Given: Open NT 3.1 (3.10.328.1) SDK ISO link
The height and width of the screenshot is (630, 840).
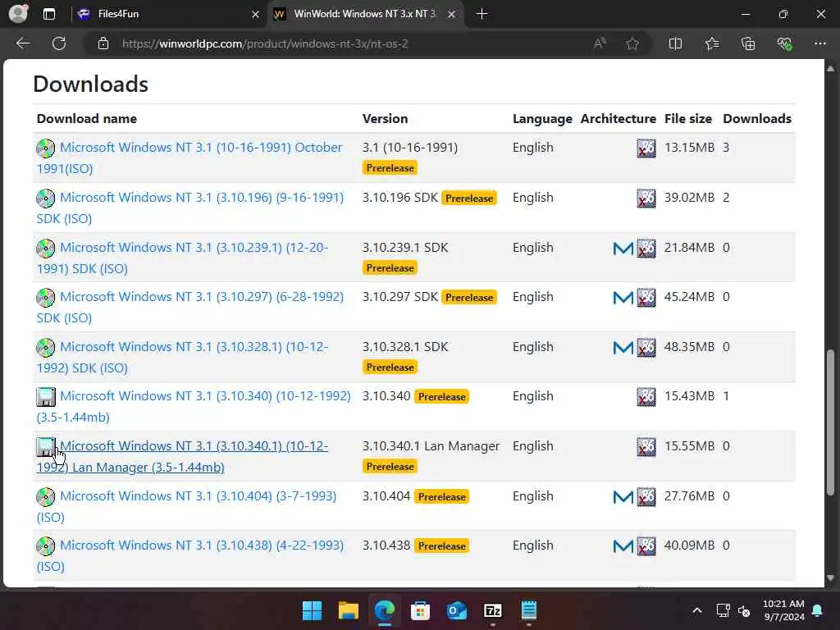Looking at the screenshot, I should pos(182,358).
